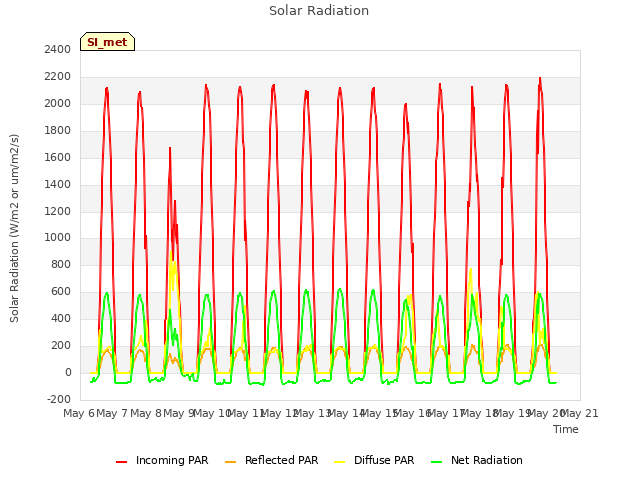
Task: Click the 1200 y-axis tick label
Action: tap(58, 211)
